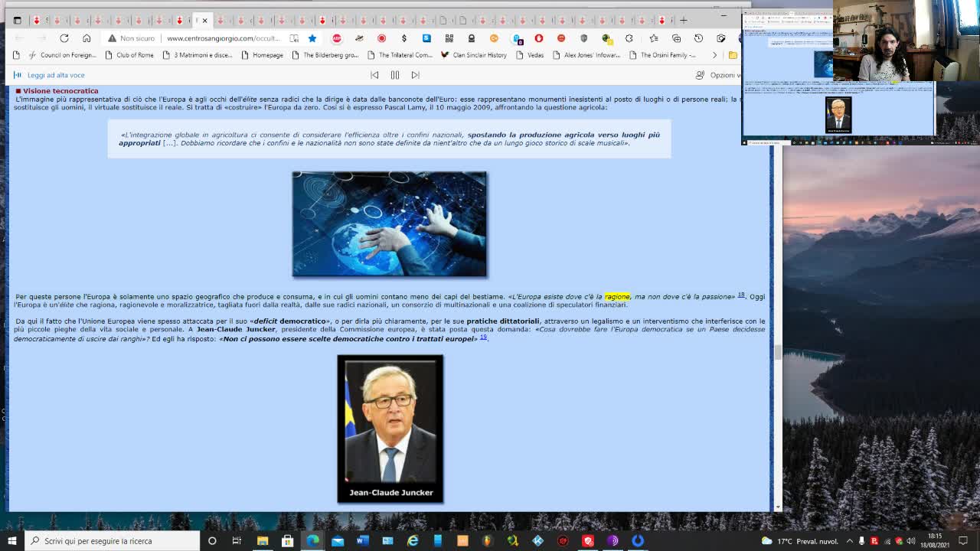Image resolution: width=980 pixels, height=551 pixels.
Task: Open 'Club of Rome' bookmark
Action: (x=129, y=55)
